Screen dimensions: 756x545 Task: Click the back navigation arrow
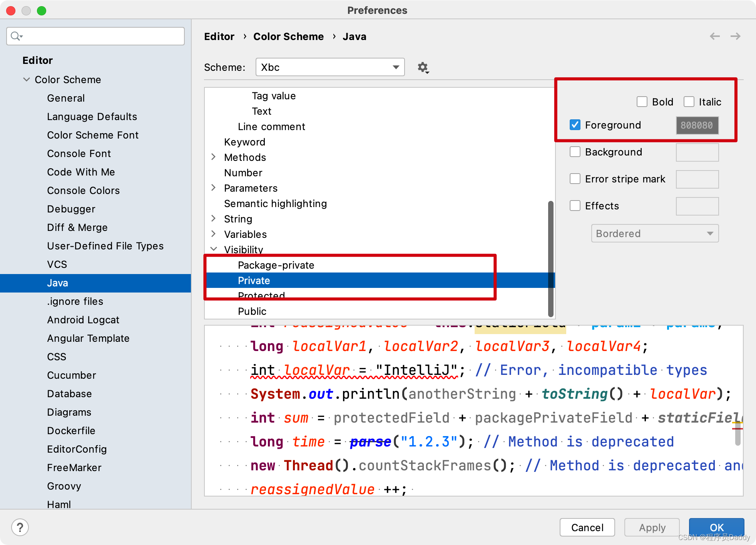pyautogui.click(x=715, y=36)
